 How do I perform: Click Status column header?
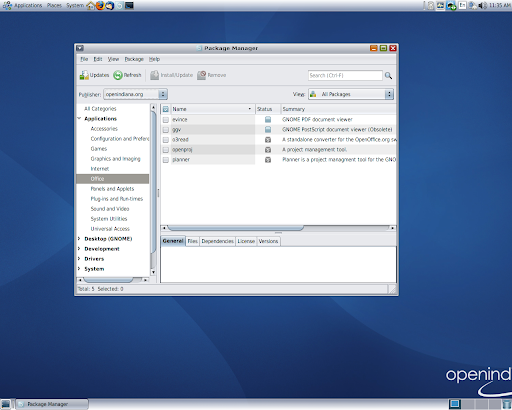pos(268,109)
